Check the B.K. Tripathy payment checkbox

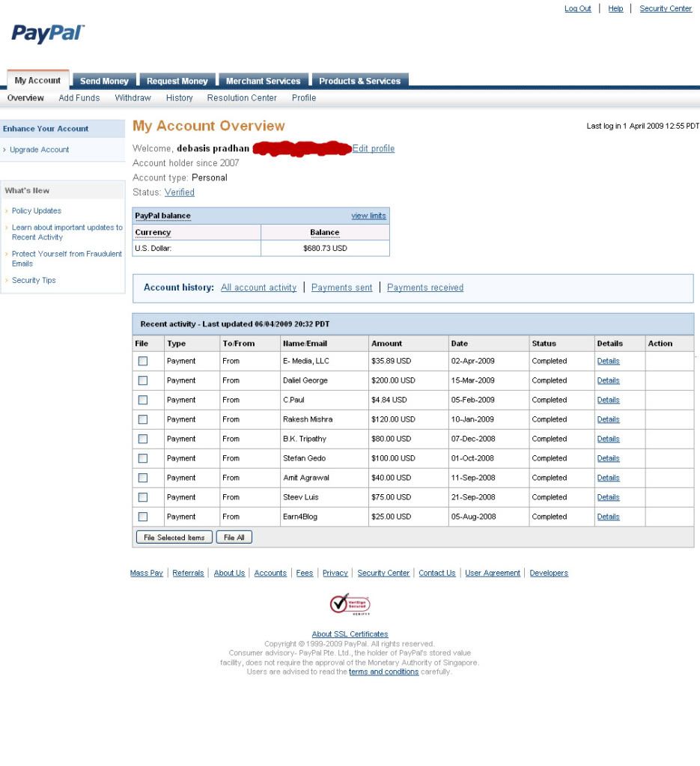coord(143,440)
